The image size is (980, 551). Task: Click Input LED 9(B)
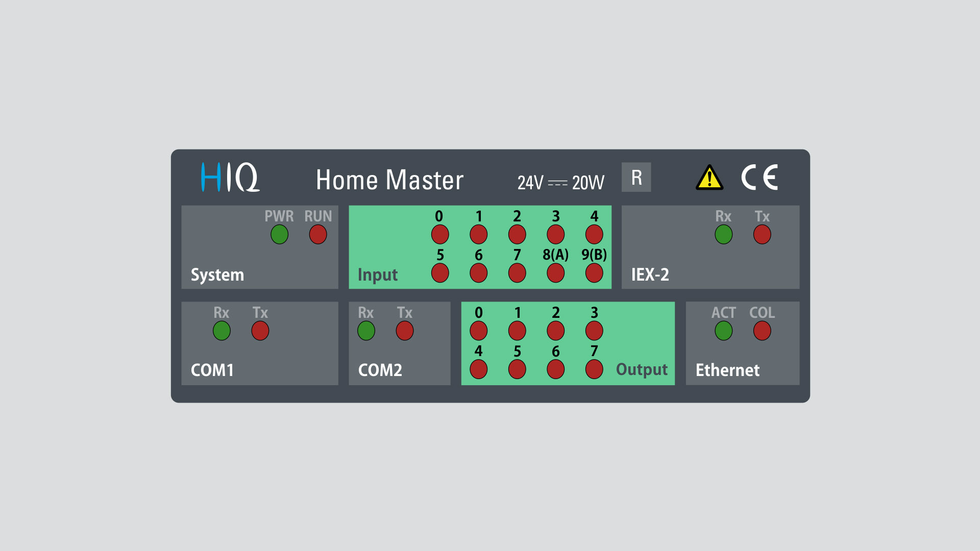click(594, 273)
